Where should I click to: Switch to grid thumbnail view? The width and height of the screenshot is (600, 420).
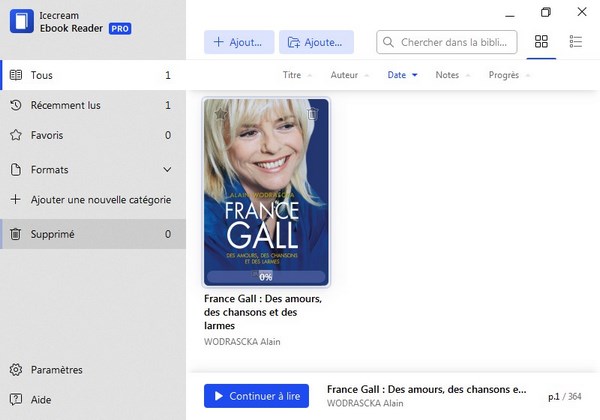tap(541, 42)
